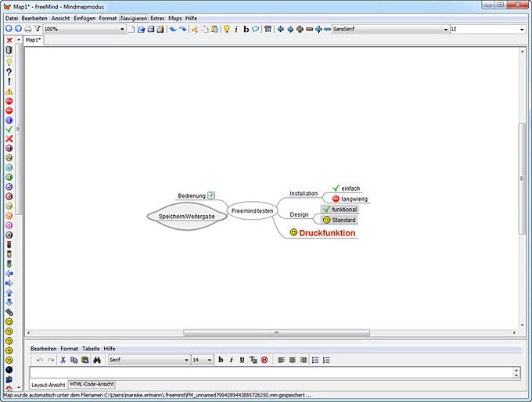Add the blue down arrow icon from sidebar

point(9,302)
